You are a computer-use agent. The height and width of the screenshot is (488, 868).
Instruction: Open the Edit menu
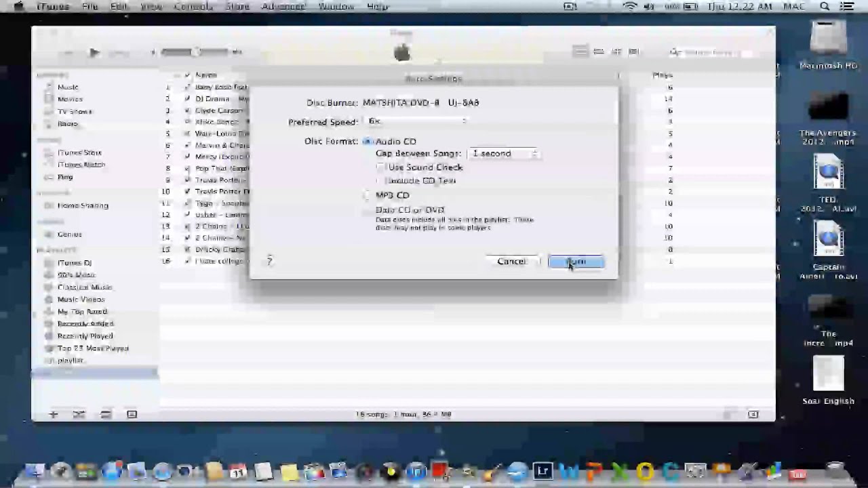(119, 7)
